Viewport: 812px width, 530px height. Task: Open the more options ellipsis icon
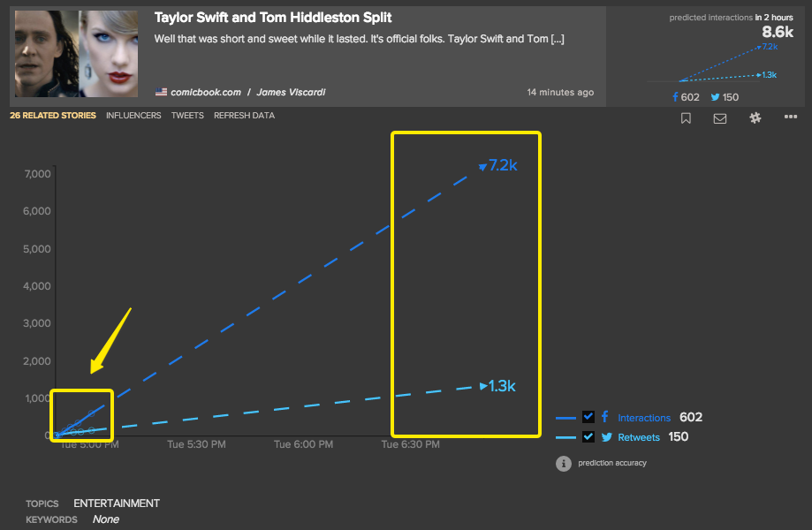point(790,117)
